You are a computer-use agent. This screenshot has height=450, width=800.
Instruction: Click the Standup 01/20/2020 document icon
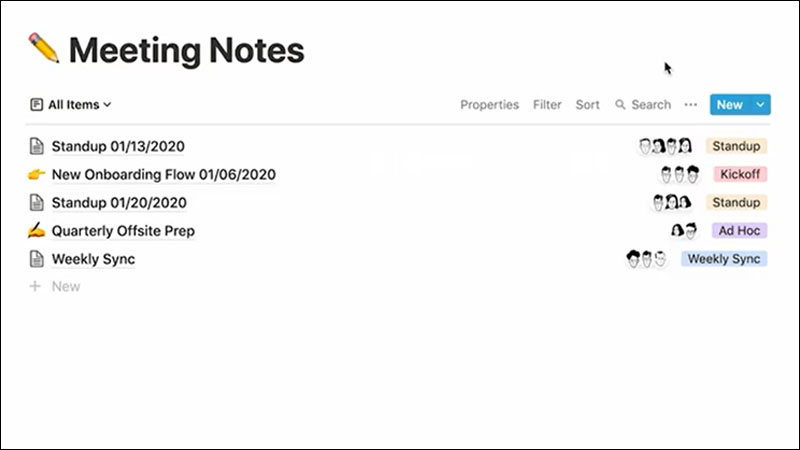coord(37,203)
